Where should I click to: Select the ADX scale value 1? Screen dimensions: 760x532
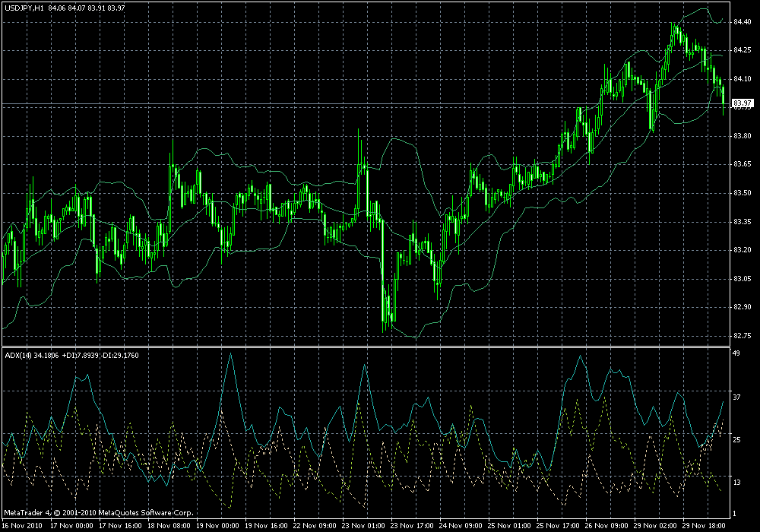pos(735,514)
